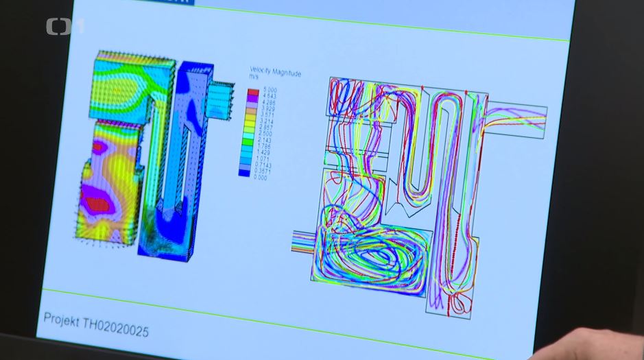Select the 3.571 legend value

267,115
